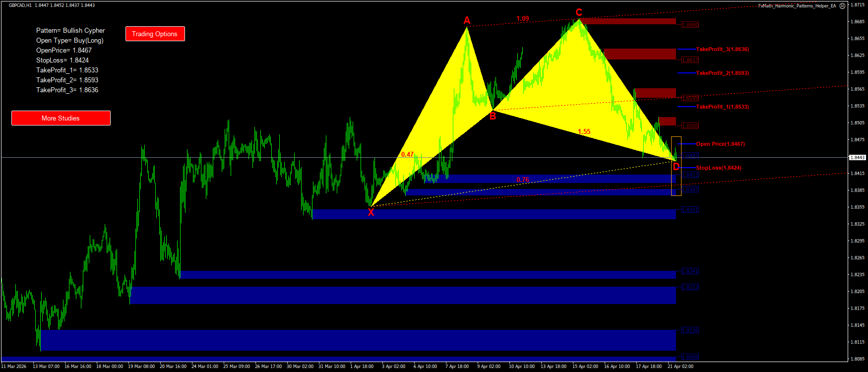This screenshot has width=868, height=372.
Task: Click the TakeProfit_3(1.8636) level label
Action: pos(723,49)
